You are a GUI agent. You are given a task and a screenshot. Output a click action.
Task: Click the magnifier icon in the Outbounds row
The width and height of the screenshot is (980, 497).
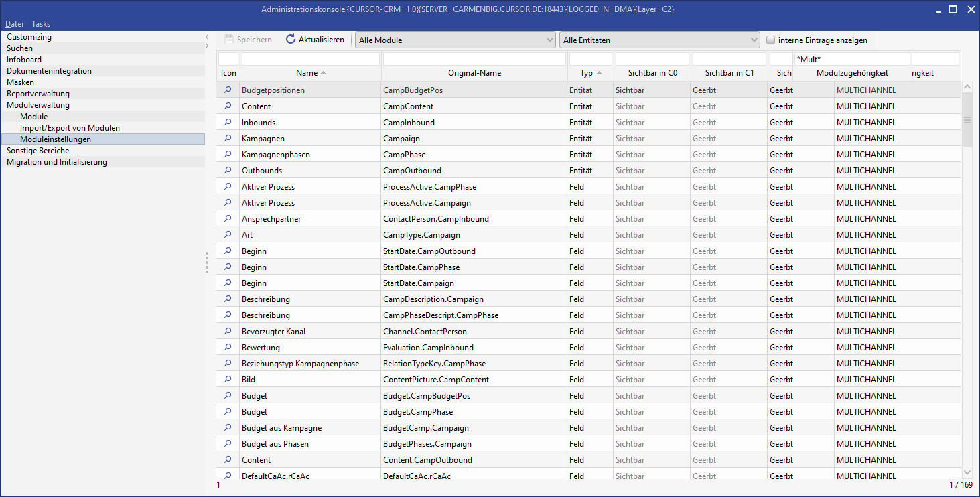[x=228, y=170]
